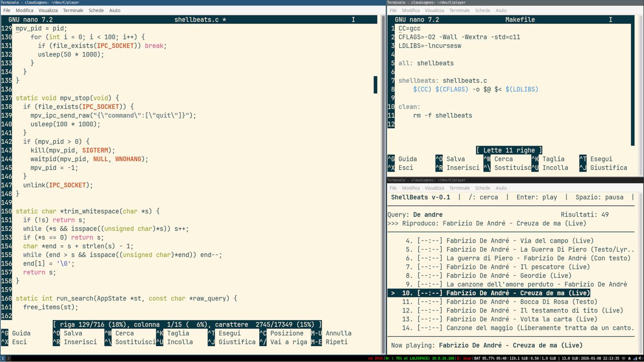
Task: Open Visualizza menu in ShellBeats terminal window
Action: click(x=434, y=188)
